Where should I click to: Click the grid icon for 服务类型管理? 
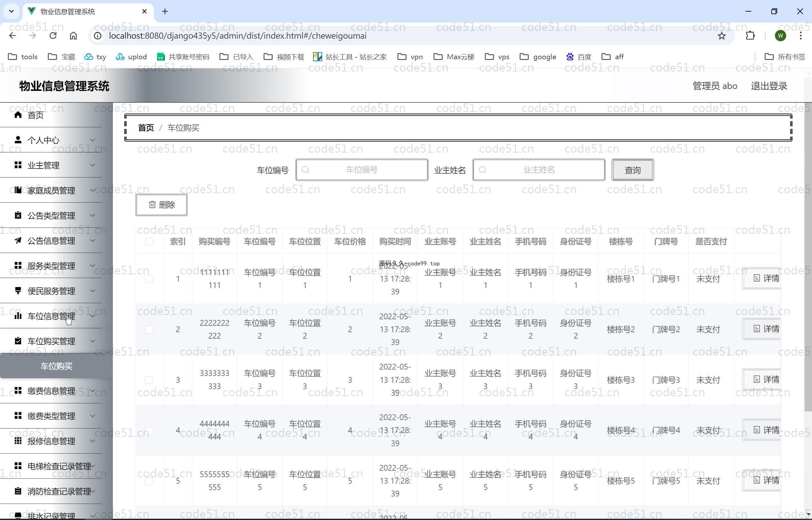coord(18,265)
